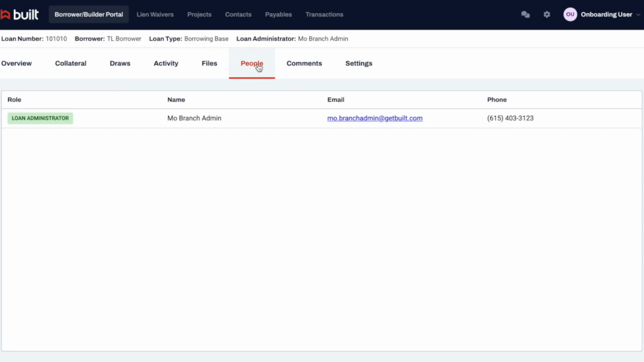Select the Borrower/Builder Portal navigation item
Screen dimensions: 644x362
[88, 14]
